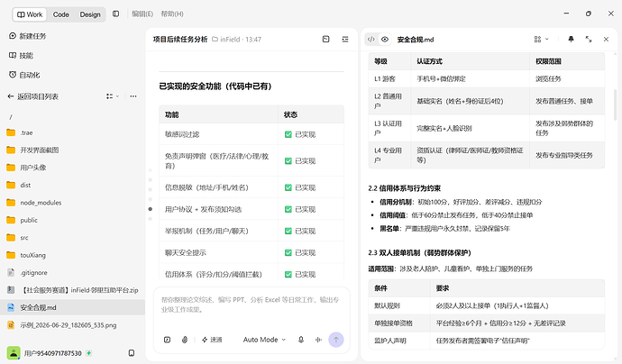Click the user avatar icon

tap(14, 353)
